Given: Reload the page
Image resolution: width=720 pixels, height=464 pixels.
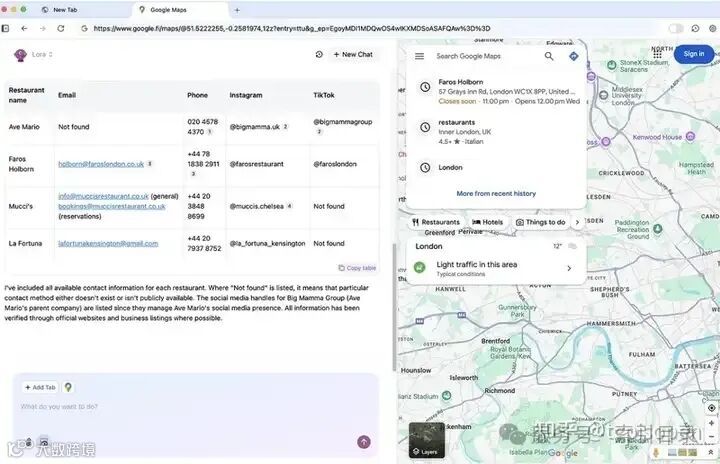Looking at the screenshot, I should (x=61, y=28).
